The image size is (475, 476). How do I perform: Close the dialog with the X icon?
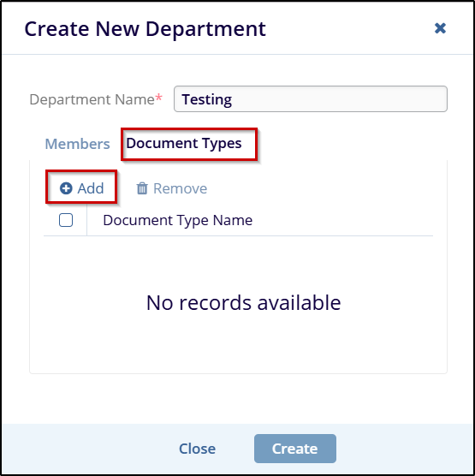tap(440, 28)
